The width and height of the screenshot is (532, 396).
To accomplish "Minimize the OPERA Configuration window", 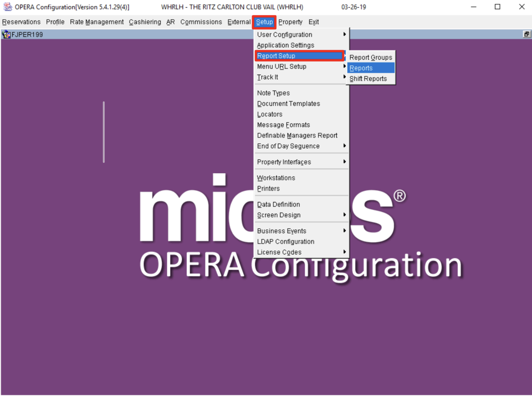I will pos(473,7).
